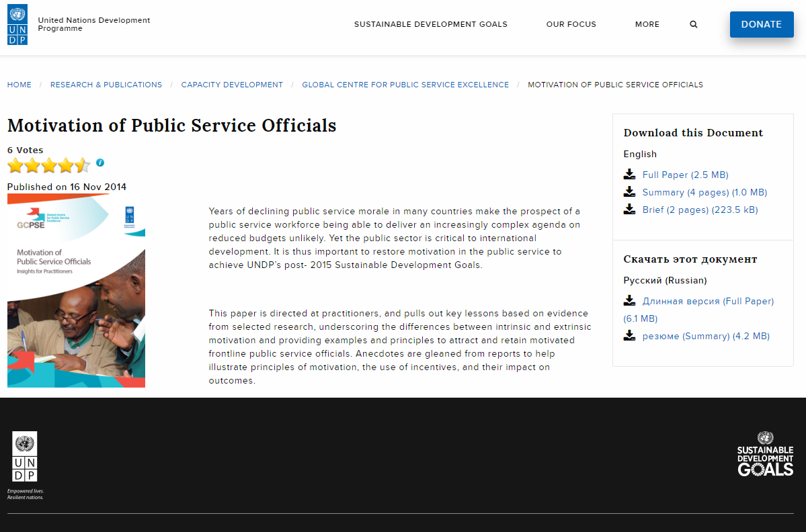Viewport: 806px width, 532px height.
Task: Click the UNDP logo in the footer
Action: click(25, 456)
